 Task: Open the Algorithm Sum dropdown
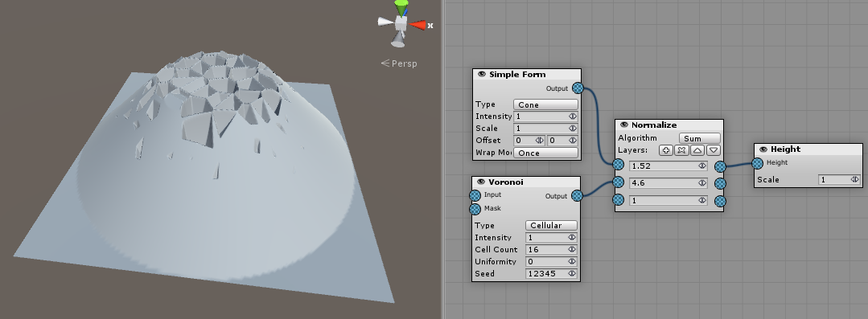(x=700, y=138)
